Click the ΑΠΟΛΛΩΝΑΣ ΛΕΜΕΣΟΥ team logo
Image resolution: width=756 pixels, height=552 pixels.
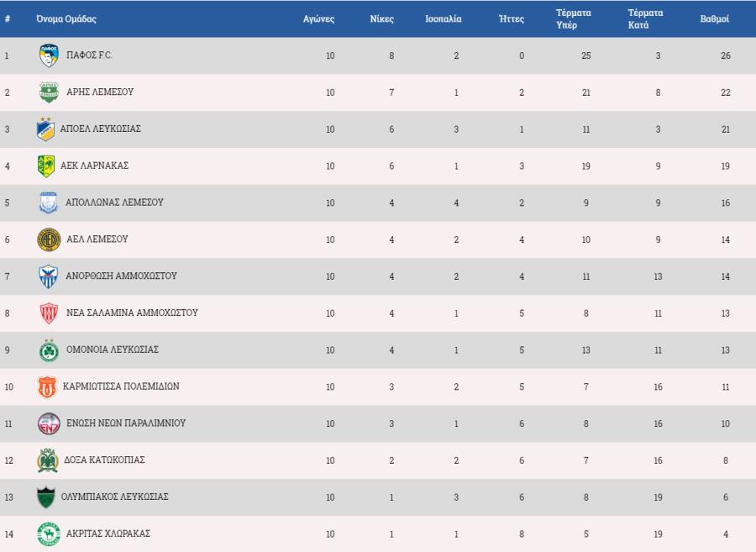point(48,202)
